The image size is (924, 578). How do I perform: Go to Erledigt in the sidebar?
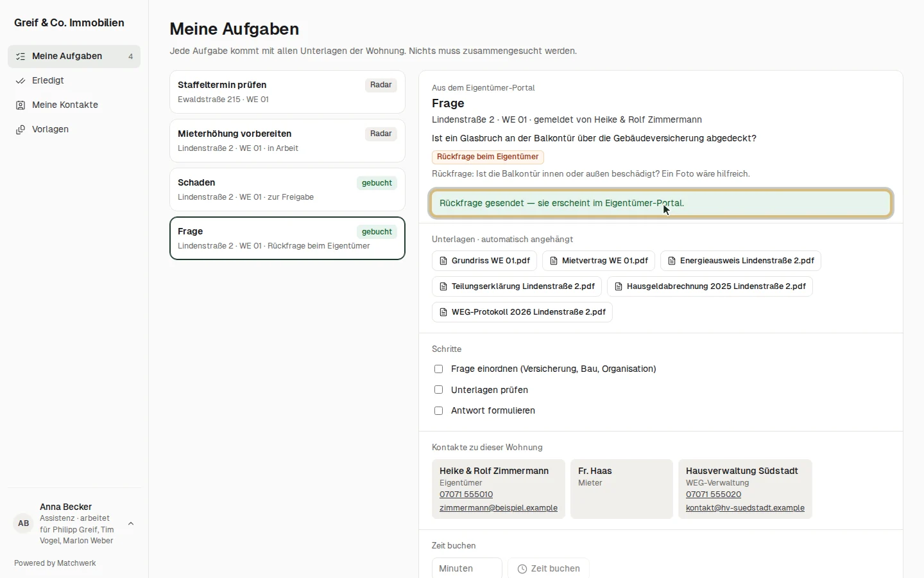pos(74,81)
